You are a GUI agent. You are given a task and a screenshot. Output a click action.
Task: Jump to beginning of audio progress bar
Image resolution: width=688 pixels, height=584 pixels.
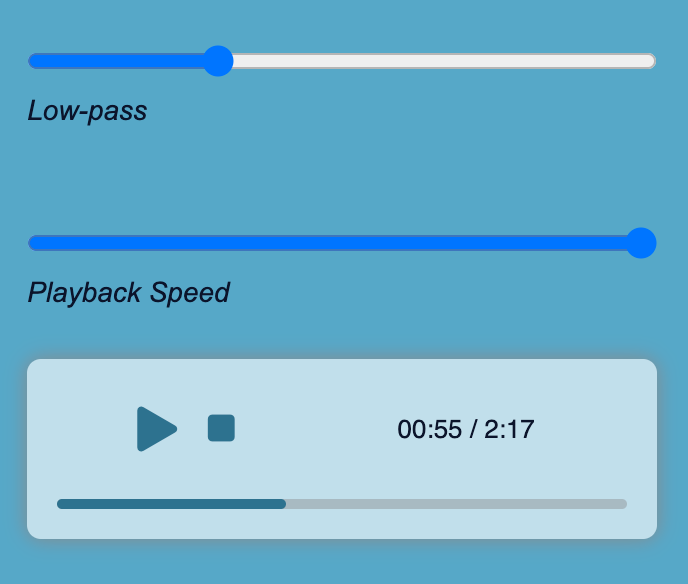[60, 504]
